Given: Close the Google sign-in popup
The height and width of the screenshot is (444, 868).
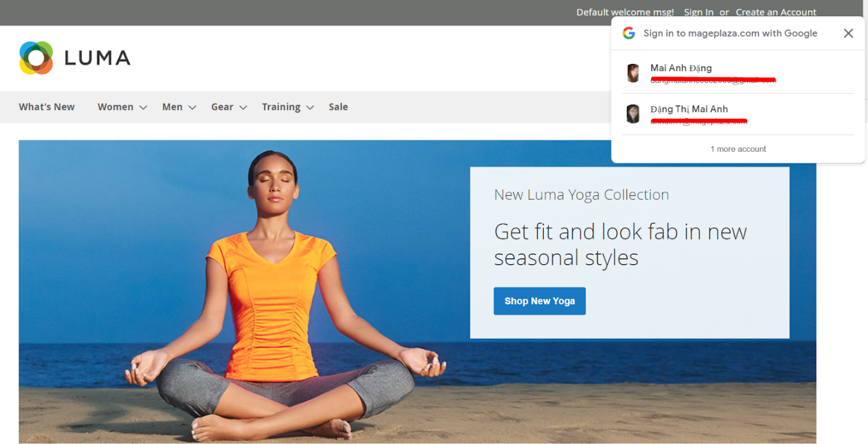Looking at the screenshot, I should click(848, 33).
